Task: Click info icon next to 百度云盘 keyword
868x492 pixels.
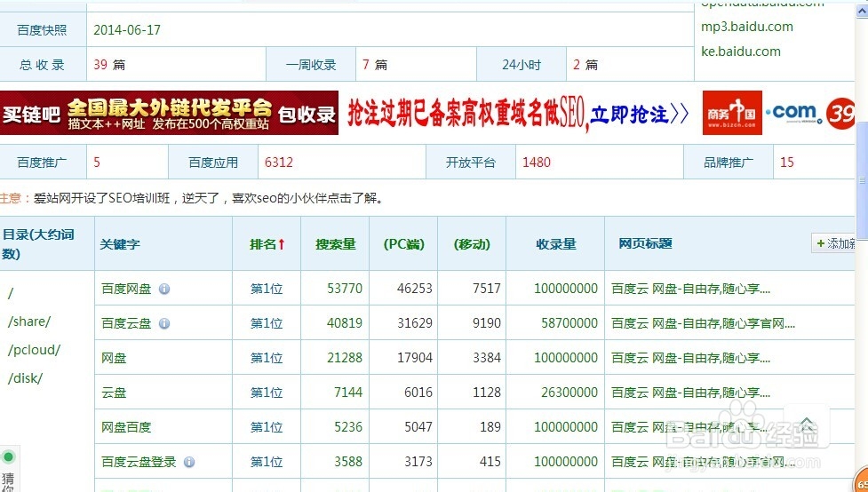Action: pos(164,323)
